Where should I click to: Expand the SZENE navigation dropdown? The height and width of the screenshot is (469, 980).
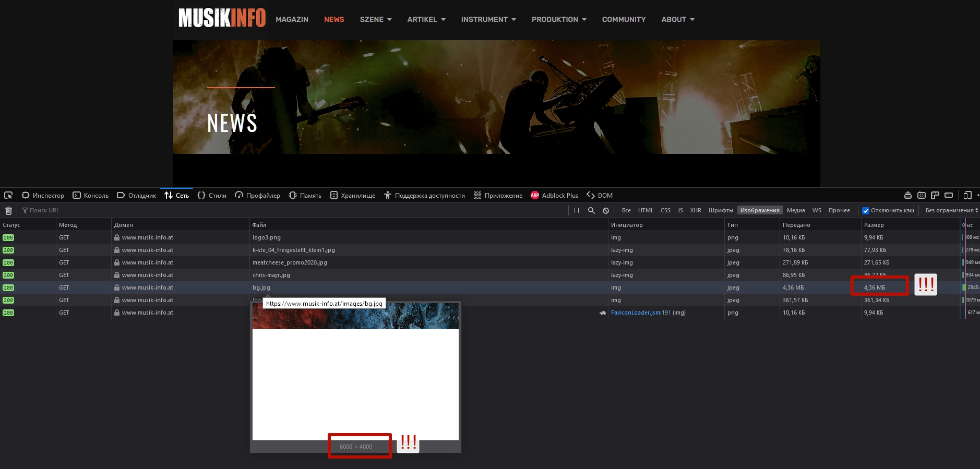pos(375,19)
